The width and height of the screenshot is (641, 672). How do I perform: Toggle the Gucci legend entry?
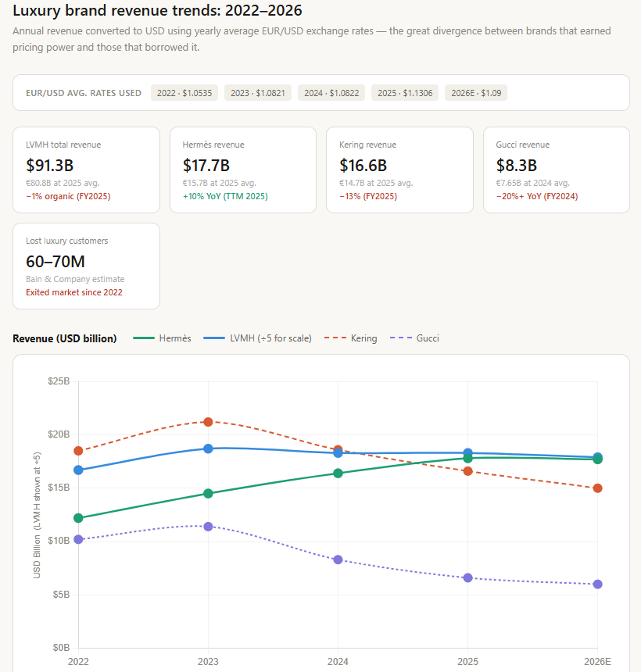pos(414,338)
